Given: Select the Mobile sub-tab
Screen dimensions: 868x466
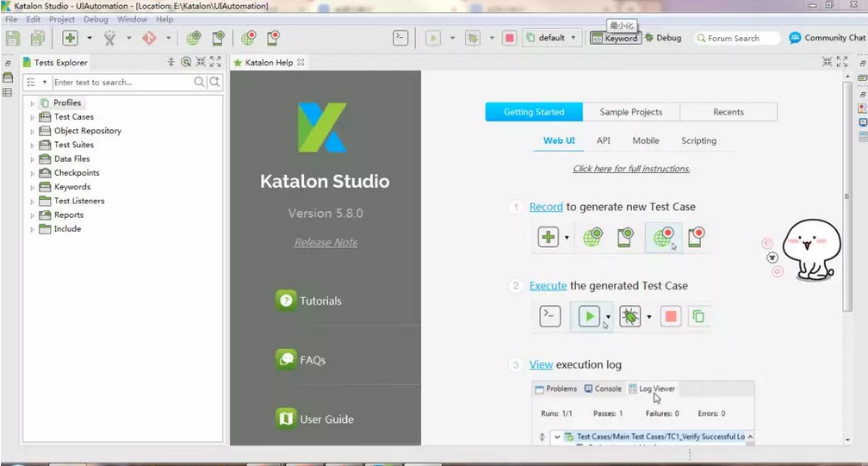Looking at the screenshot, I should coord(646,140).
